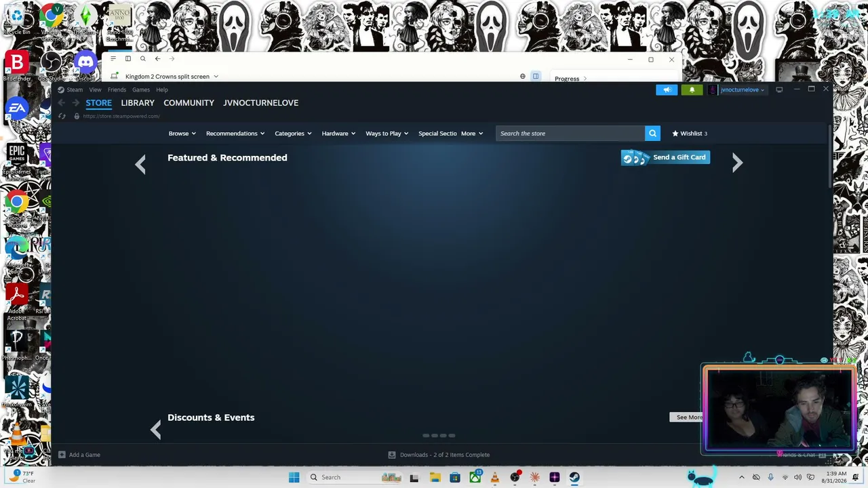Image resolution: width=868 pixels, height=488 pixels.
Task: Open the Windows Start menu
Action: (294, 477)
